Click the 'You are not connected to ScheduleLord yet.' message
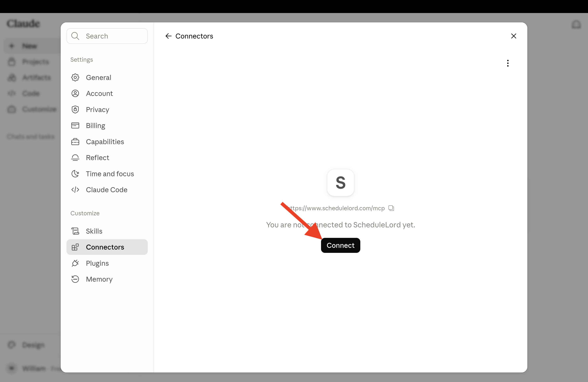Viewport: 588px width, 382px height. coord(340,225)
